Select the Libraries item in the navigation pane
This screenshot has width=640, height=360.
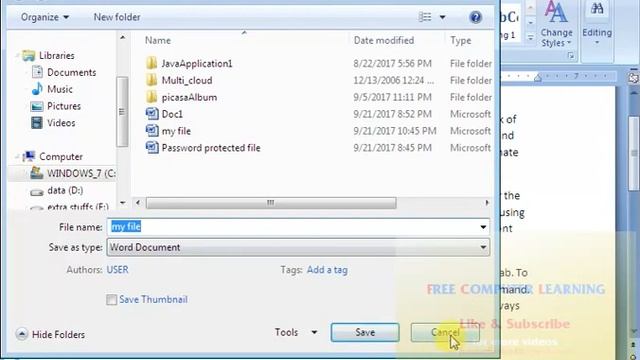(x=57, y=56)
